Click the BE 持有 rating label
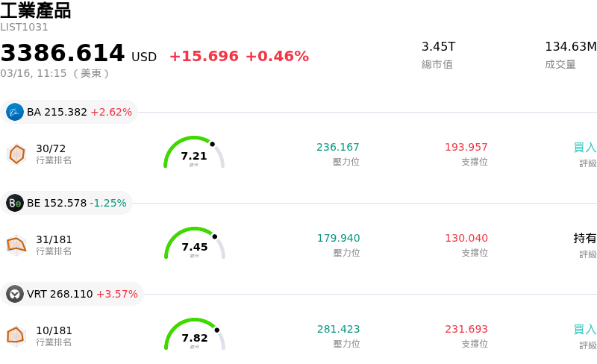597x364 pixels. coord(584,238)
